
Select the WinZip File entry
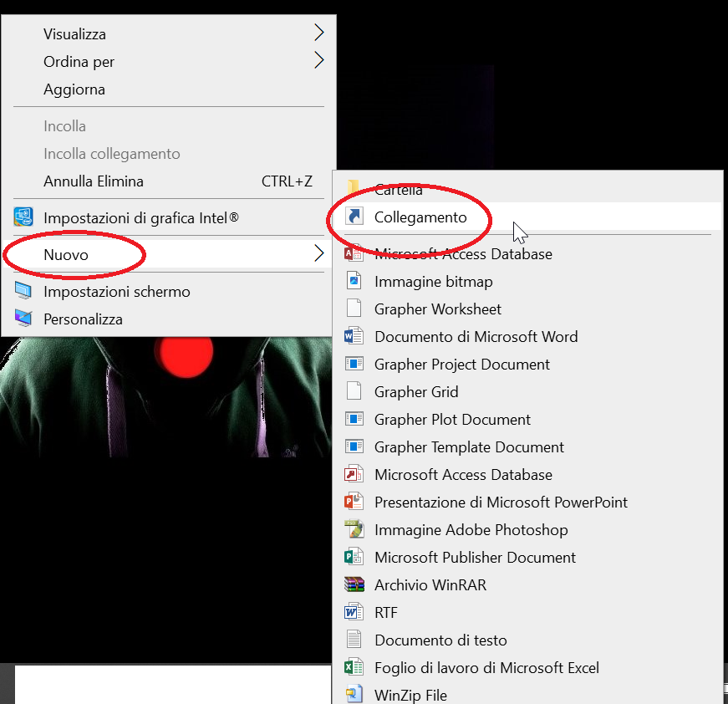pos(528,694)
